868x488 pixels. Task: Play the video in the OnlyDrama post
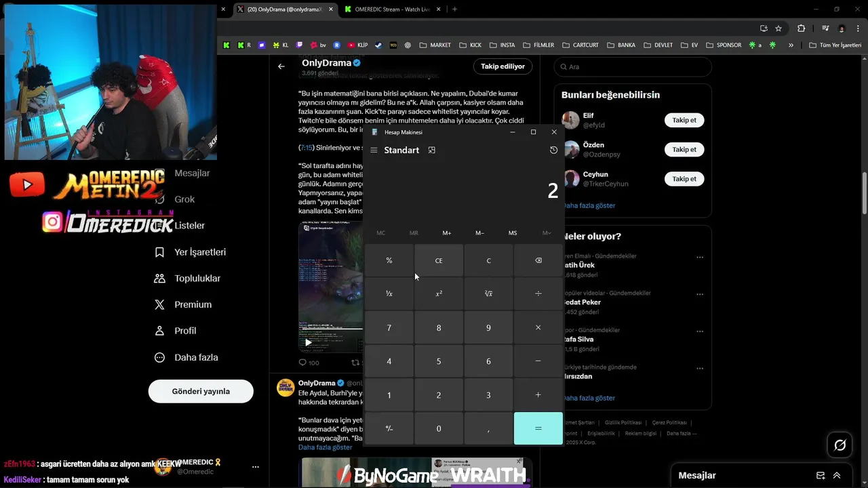(309, 342)
